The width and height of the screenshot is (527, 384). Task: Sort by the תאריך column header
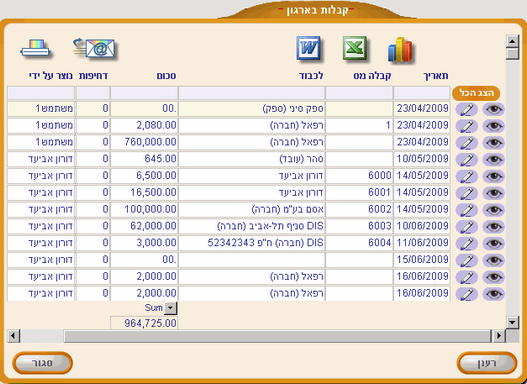point(436,76)
